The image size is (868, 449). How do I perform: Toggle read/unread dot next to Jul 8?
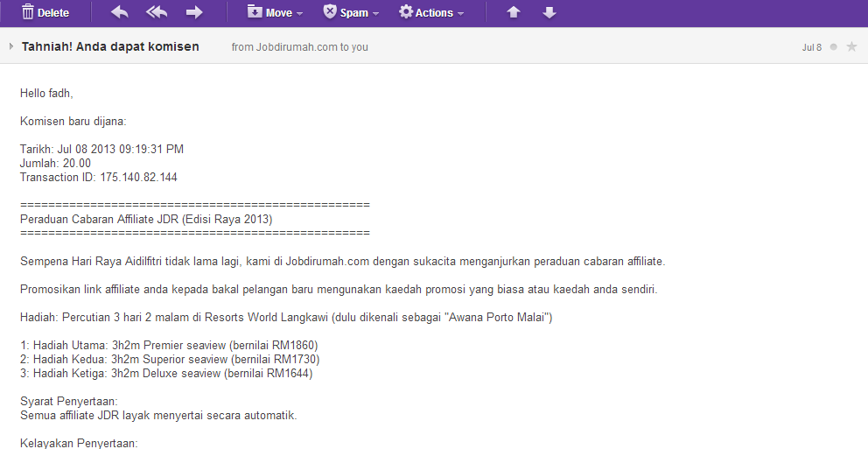click(x=833, y=47)
